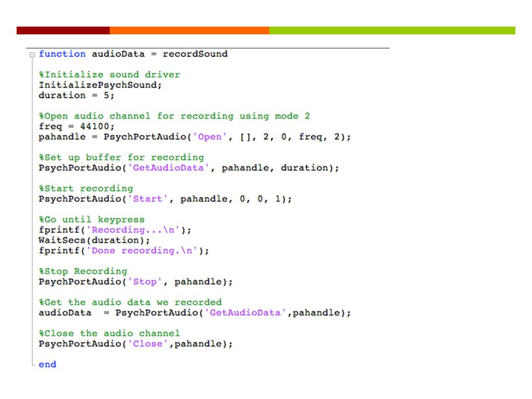The width and height of the screenshot is (532, 399).
Task: Click the '%Get the audio data we recorded' comment
Action: point(130,303)
